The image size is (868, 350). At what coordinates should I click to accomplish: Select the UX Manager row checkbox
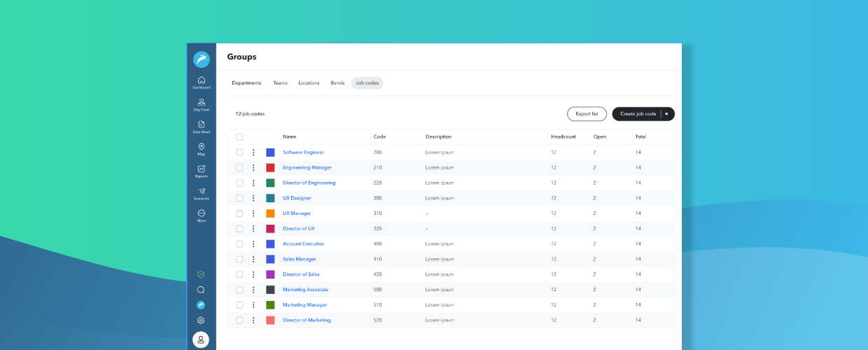pos(239,213)
